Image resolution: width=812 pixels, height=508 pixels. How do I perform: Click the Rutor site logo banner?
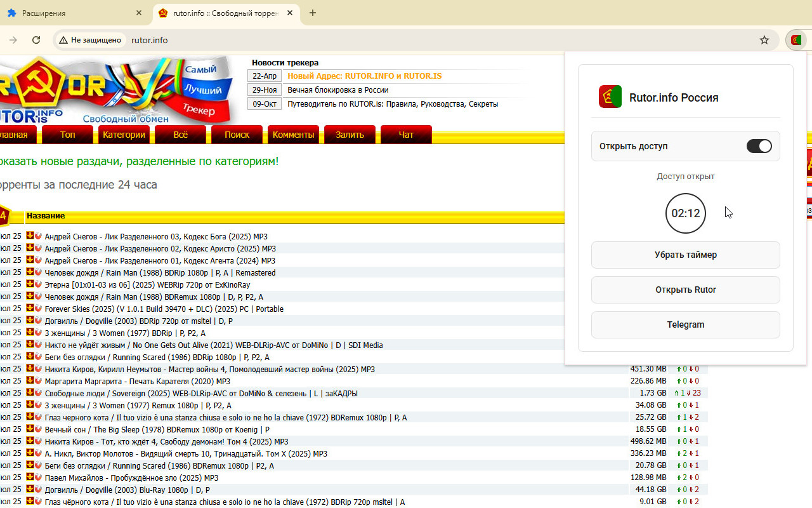coord(115,90)
